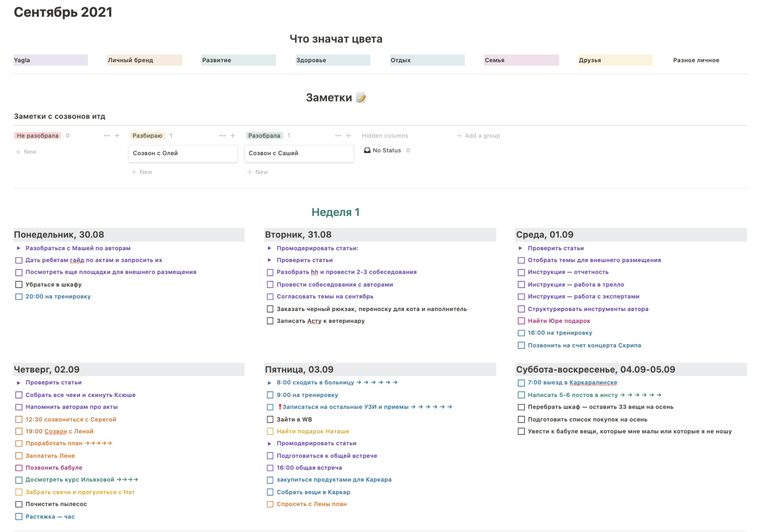Click the plus icon next to Разбираю count
The width and height of the screenshot is (759, 532).
[233, 136]
